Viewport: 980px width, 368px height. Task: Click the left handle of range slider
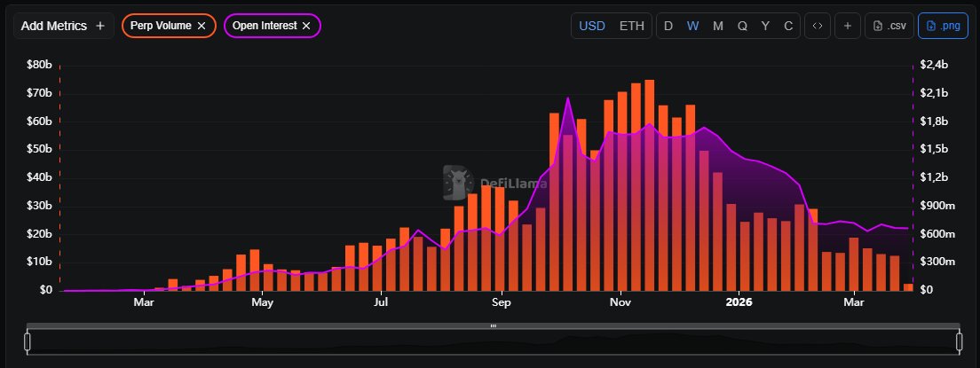tap(27, 341)
